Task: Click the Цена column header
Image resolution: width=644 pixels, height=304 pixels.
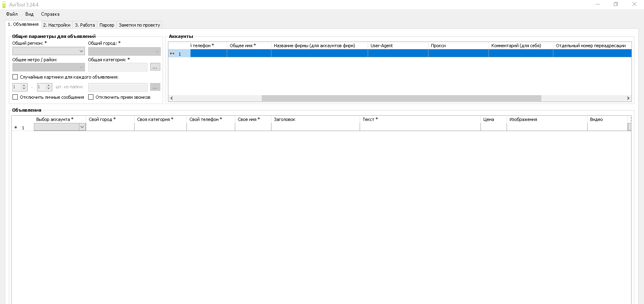Action: click(493, 119)
